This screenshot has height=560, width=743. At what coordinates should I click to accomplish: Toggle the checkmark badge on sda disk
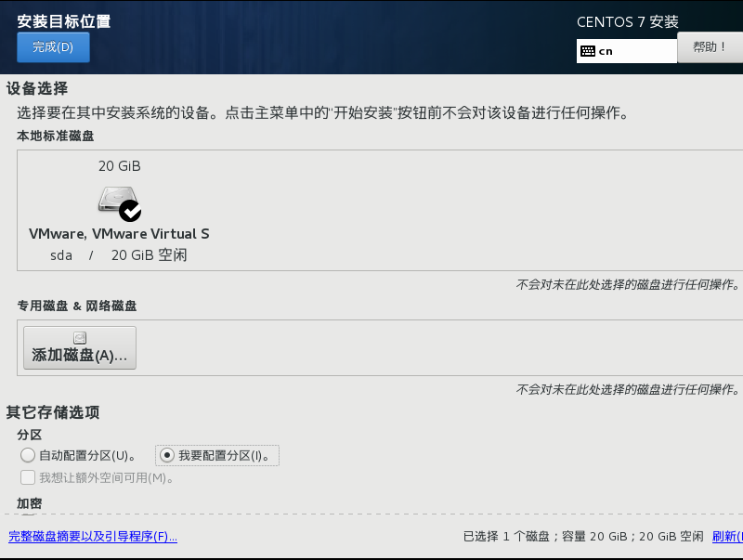[130, 211]
